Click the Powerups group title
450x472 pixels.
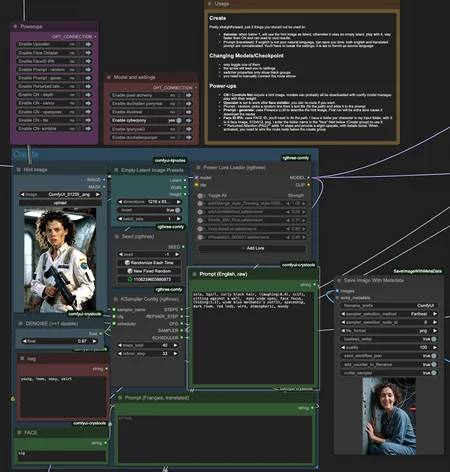pyautogui.click(x=31, y=27)
